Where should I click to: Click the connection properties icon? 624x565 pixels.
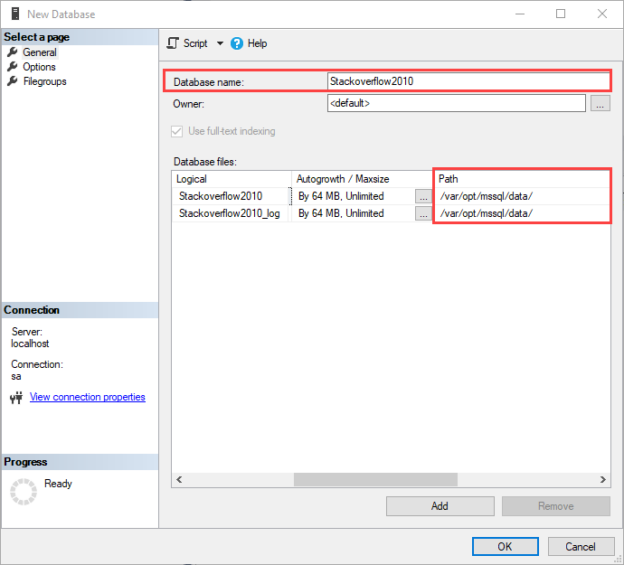[15, 398]
